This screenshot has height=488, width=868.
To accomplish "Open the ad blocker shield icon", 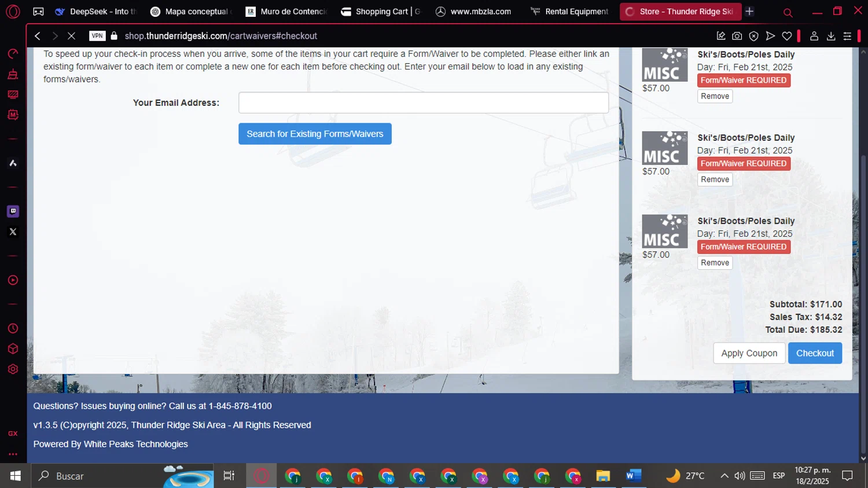I will click(753, 36).
